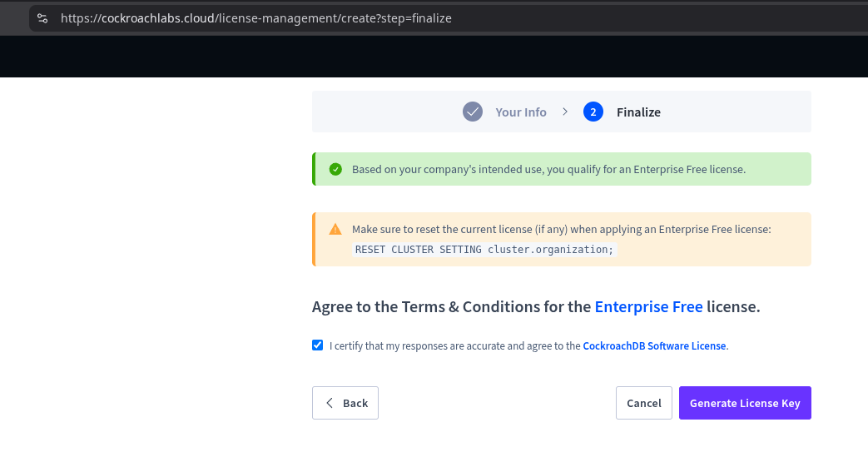868x457 pixels.
Task: Uncheck the certify responses checkbox
Action: [317, 345]
